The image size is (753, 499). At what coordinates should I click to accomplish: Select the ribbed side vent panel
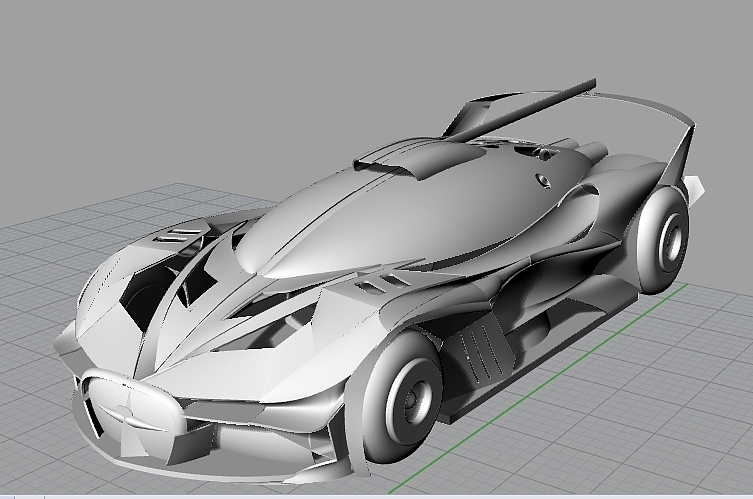tap(483, 350)
